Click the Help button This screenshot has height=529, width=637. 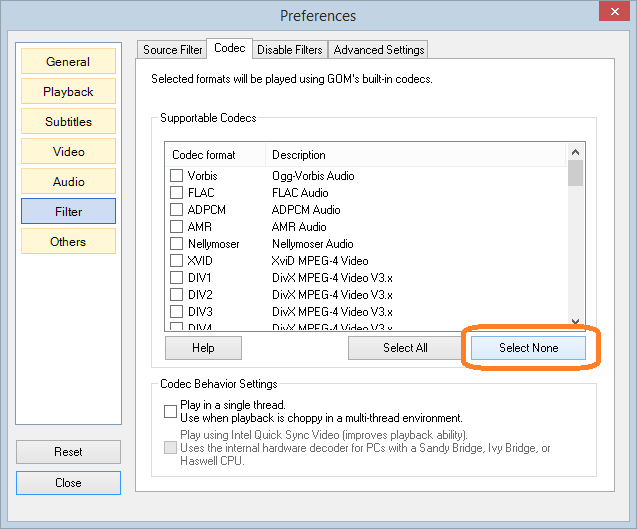[x=203, y=348]
